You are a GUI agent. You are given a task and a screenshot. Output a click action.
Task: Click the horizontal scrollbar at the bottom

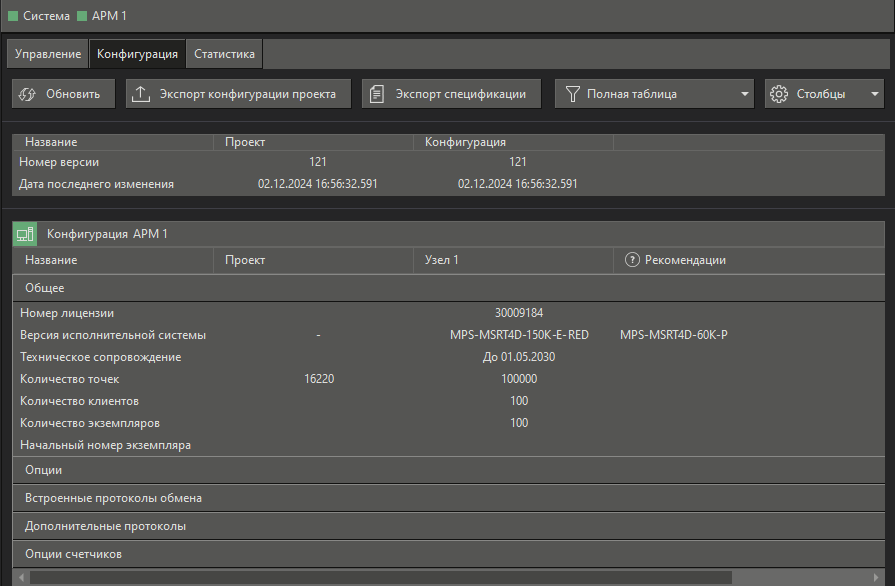point(380,577)
